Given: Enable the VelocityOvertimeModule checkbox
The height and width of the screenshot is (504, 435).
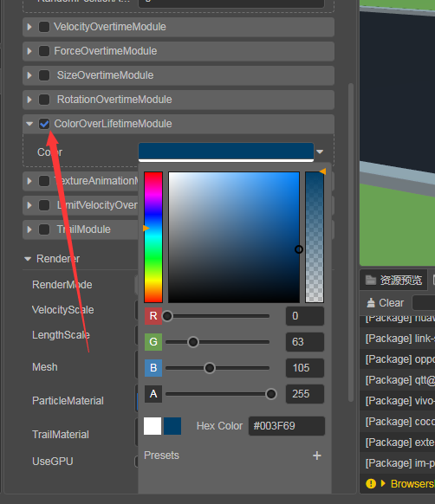Looking at the screenshot, I should click(44, 27).
